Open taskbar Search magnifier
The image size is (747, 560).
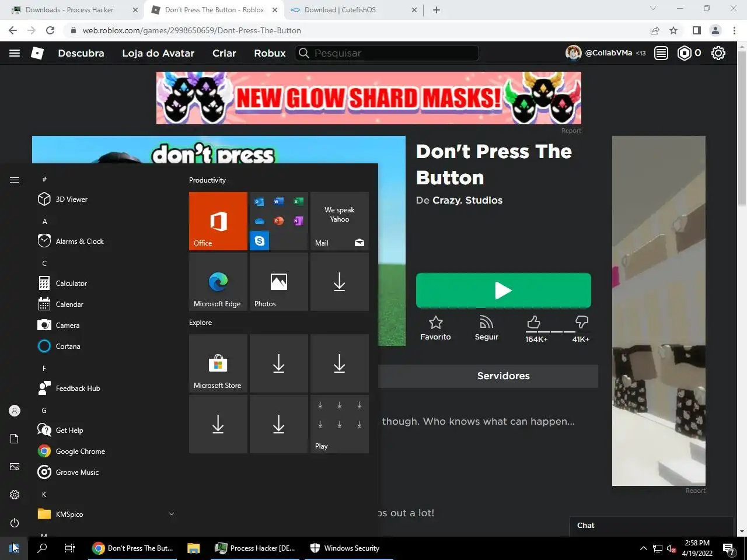click(x=42, y=548)
